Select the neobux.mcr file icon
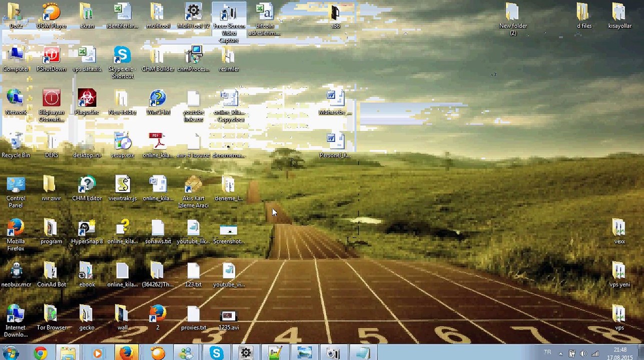 [16, 275]
